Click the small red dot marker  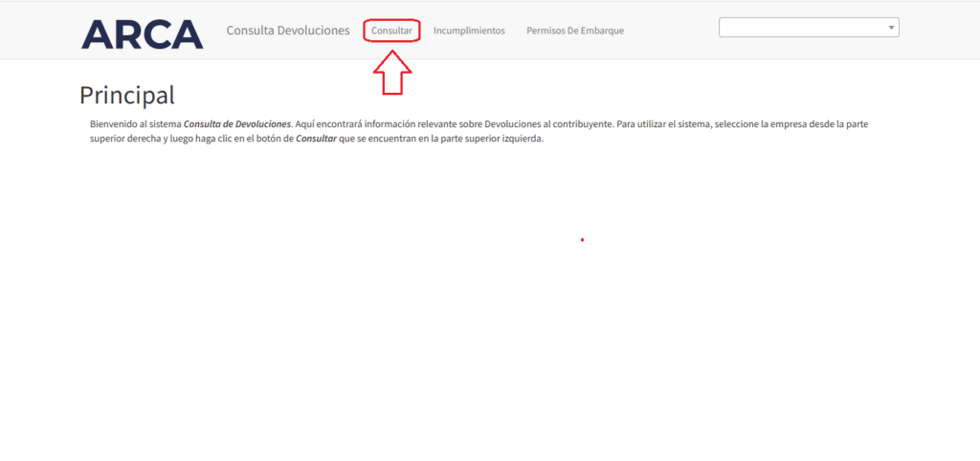582,239
